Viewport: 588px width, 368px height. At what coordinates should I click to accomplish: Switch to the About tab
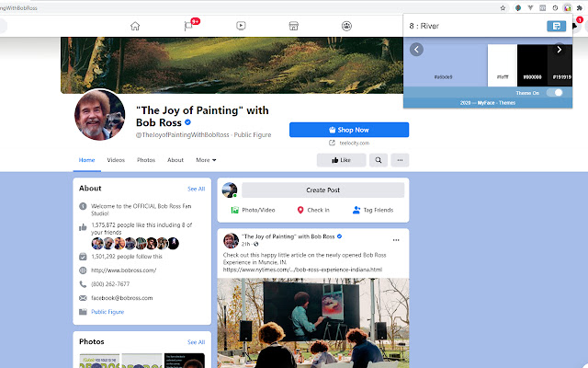(x=175, y=160)
